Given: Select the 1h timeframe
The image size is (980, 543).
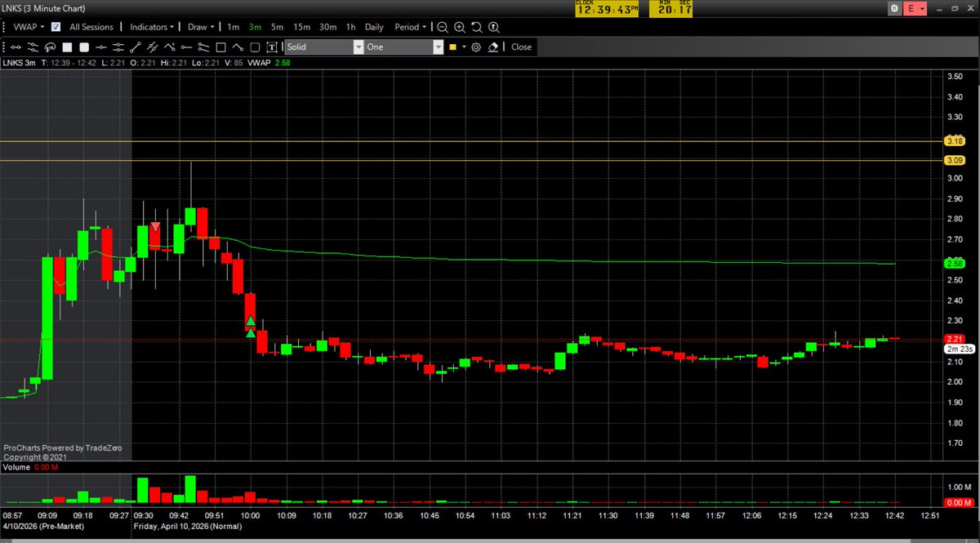Looking at the screenshot, I should (x=351, y=27).
